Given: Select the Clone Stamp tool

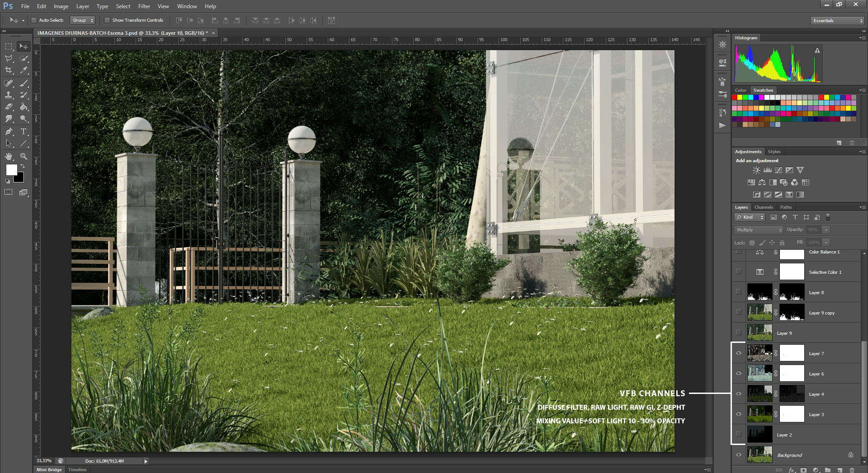Looking at the screenshot, I should pyautogui.click(x=9, y=95).
